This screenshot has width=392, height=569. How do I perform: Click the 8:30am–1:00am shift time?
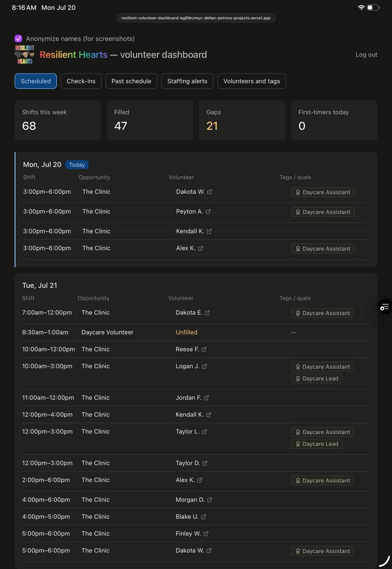[x=45, y=332]
